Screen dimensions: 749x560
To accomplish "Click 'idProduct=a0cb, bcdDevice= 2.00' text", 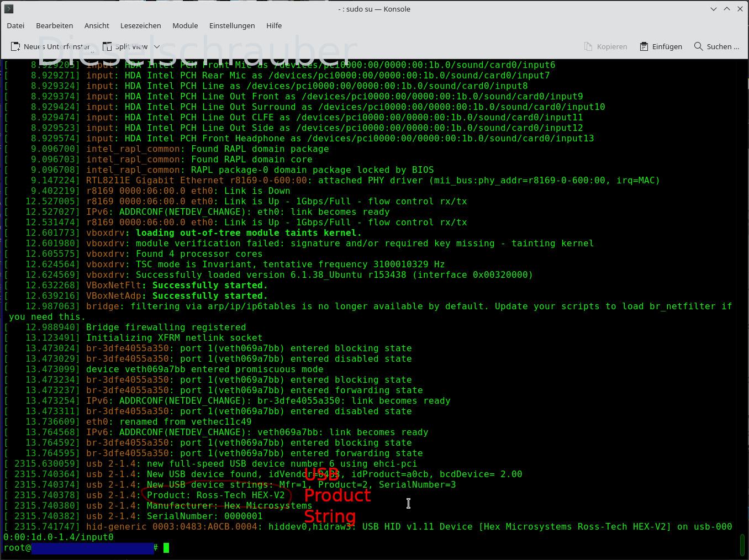I will pos(436,474).
